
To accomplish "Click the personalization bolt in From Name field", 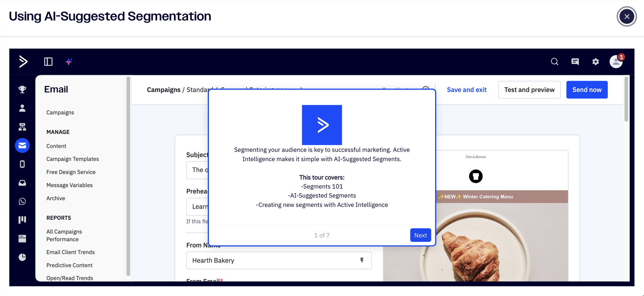I will click(x=362, y=260).
